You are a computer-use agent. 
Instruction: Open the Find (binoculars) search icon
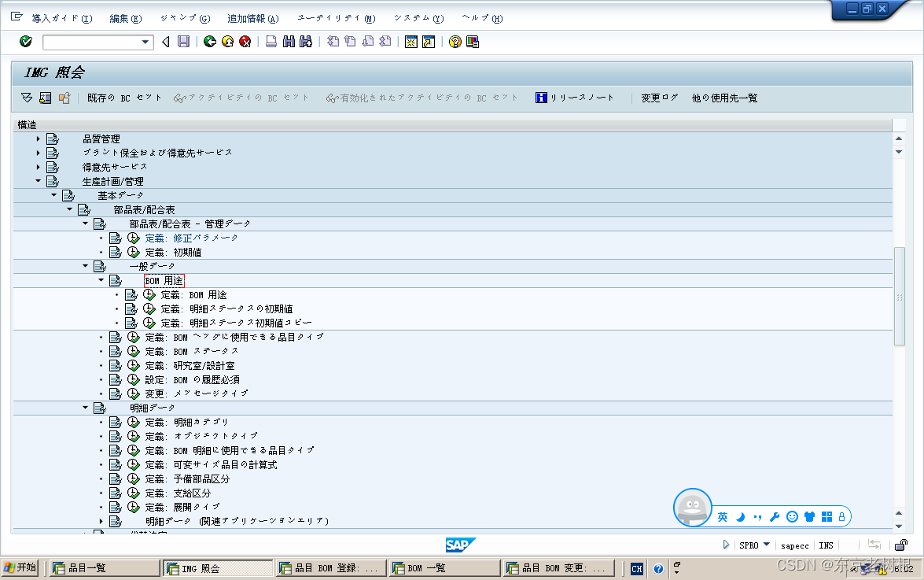click(x=289, y=41)
